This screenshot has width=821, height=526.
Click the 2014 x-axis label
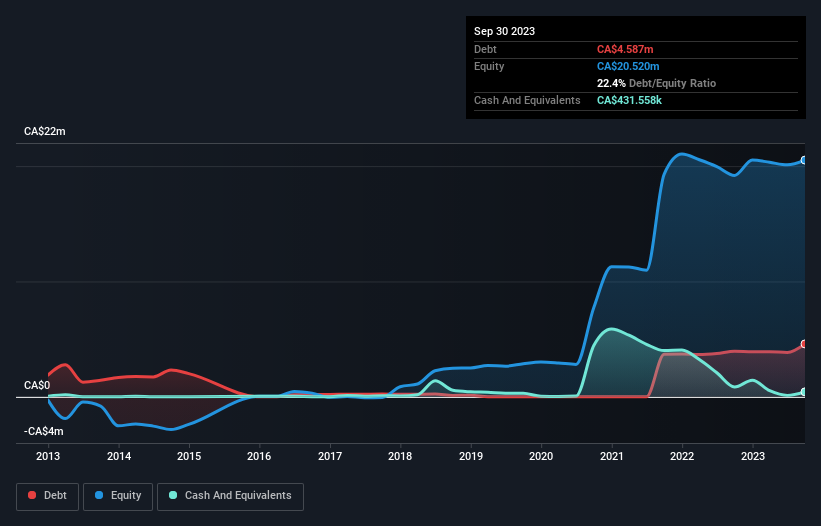click(x=119, y=456)
